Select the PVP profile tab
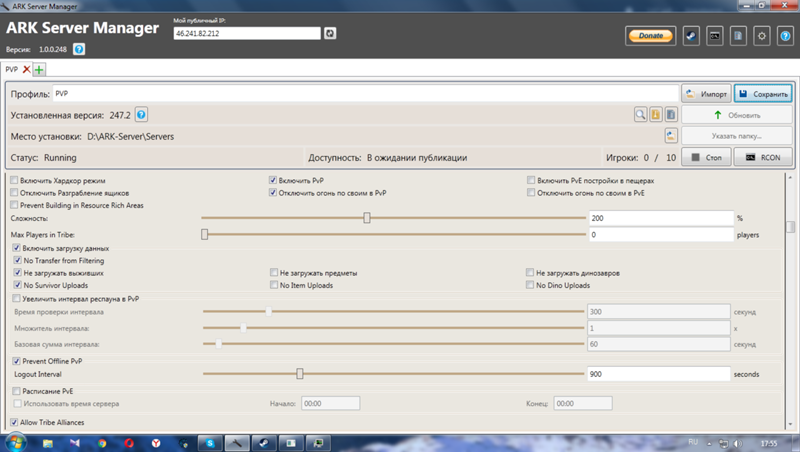 coord(12,69)
